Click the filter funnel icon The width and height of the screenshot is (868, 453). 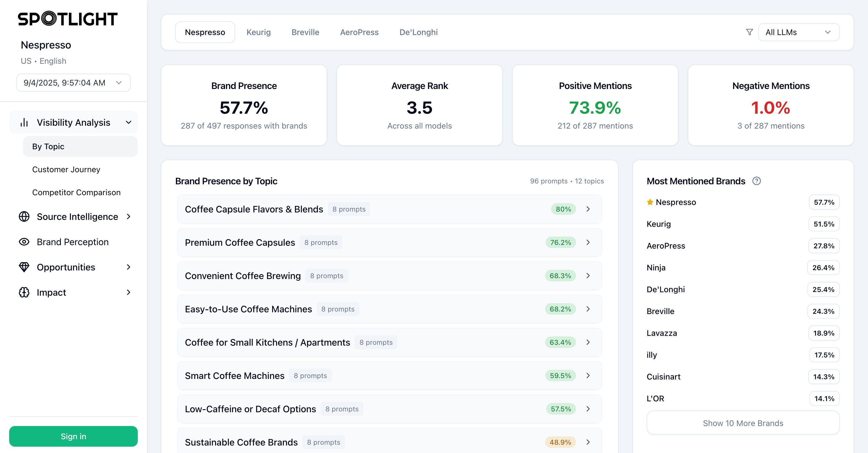[x=749, y=32]
